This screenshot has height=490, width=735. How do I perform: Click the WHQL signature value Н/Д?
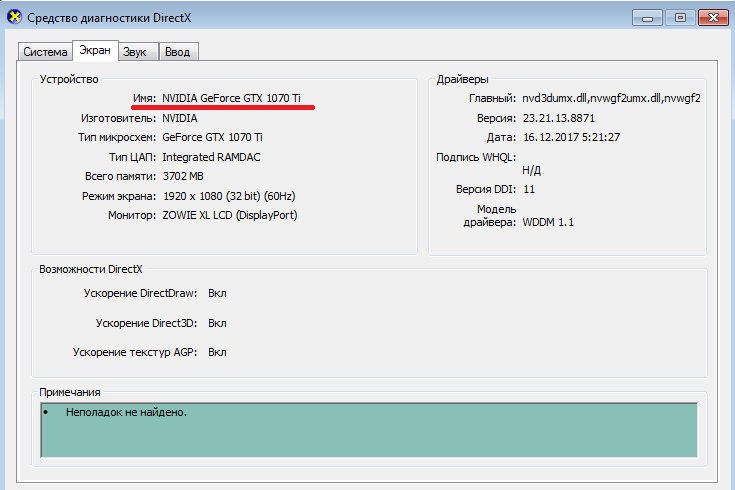pyautogui.click(x=532, y=170)
